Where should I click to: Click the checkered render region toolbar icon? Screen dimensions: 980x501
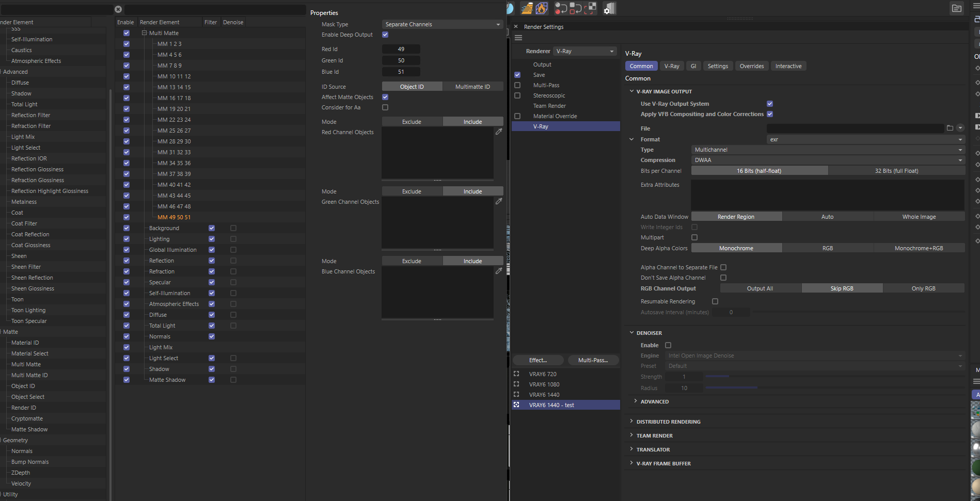click(x=590, y=8)
